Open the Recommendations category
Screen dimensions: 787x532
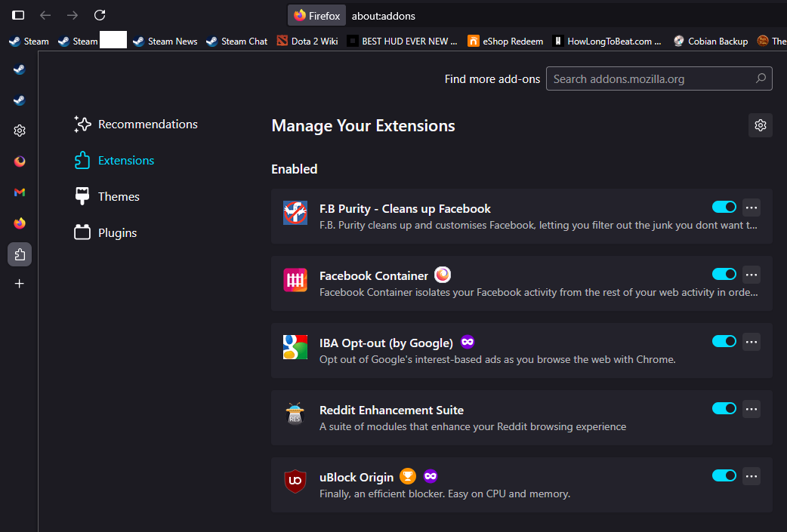[x=135, y=124]
